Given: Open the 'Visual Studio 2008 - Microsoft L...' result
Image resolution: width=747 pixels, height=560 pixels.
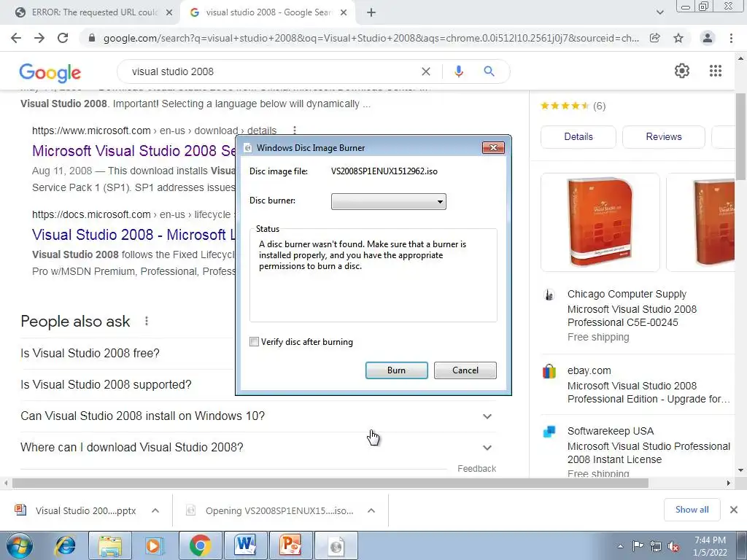Looking at the screenshot, I should (x=134, y=235).
